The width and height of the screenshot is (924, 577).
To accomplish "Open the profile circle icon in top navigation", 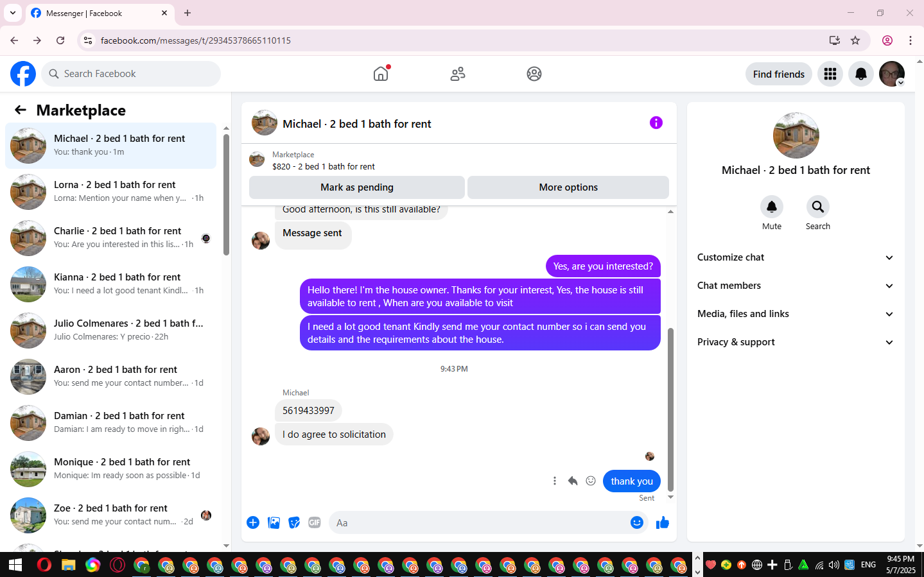I will [x=534, y=74].
